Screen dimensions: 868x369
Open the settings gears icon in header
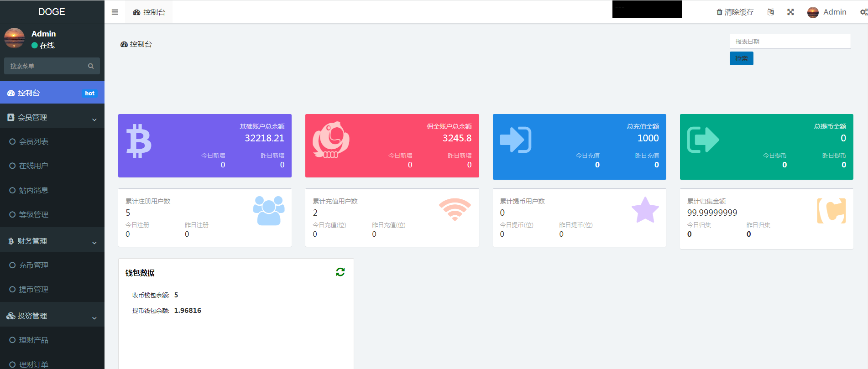pyautogui.click(x=864, y=12)
